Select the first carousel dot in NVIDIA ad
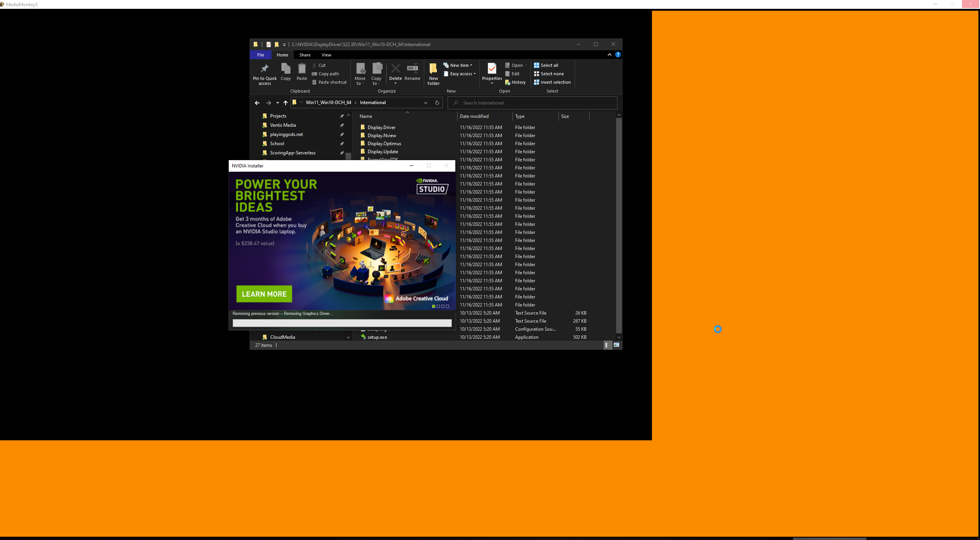This screenshot has width=980, height=540. tap(433, 306)
